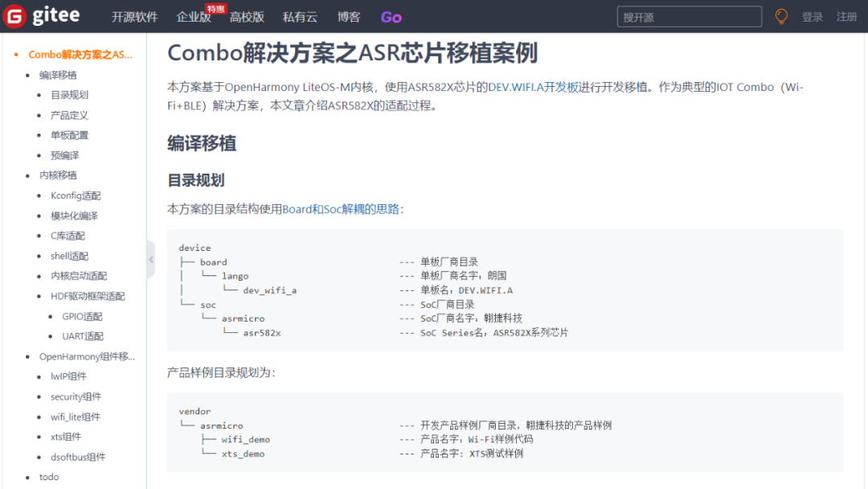
Task: Open the colorful Go item in the navbar
Action: pyautogui.click(x=391, y=16)
